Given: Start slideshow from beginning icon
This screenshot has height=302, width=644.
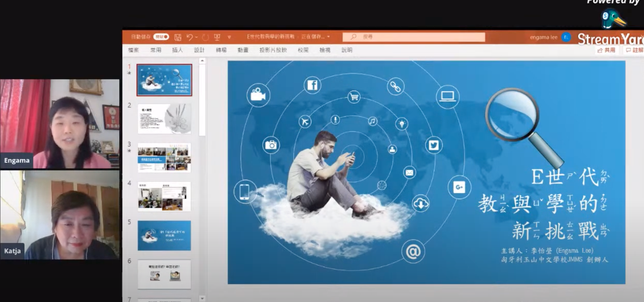Looking at the screenshot, I should 217,37.
